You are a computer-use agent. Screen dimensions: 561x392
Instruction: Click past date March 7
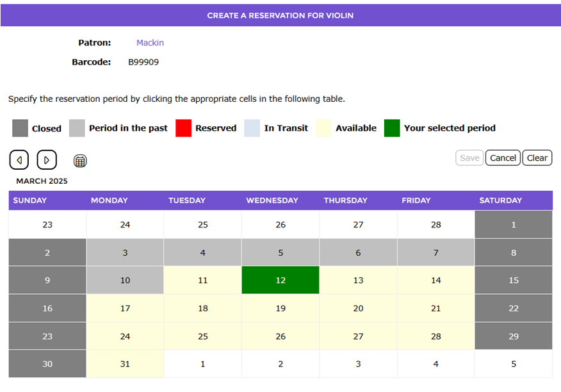435,252
